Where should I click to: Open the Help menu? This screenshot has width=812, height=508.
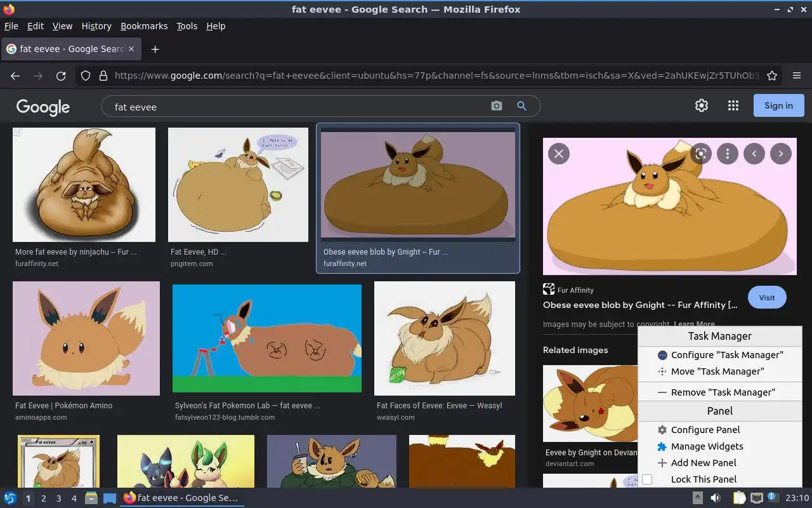[216, 26]
